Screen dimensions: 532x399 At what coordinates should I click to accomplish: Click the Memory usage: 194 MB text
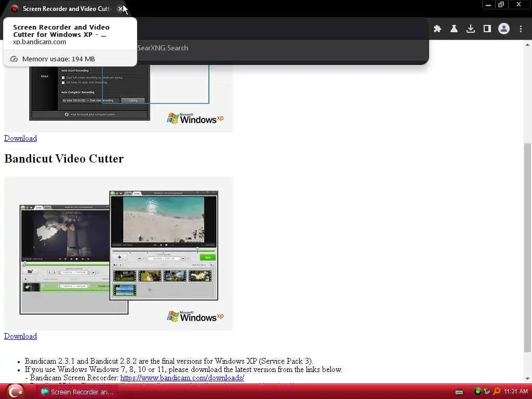(x=59, y=59)
